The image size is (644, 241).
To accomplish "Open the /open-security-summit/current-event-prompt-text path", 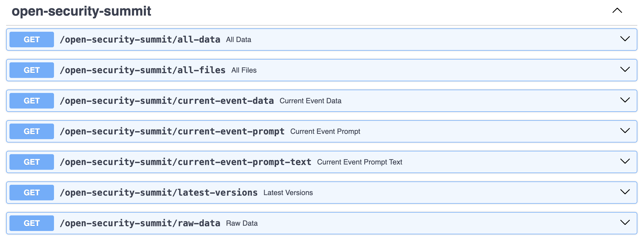I will tap(185, 162).
